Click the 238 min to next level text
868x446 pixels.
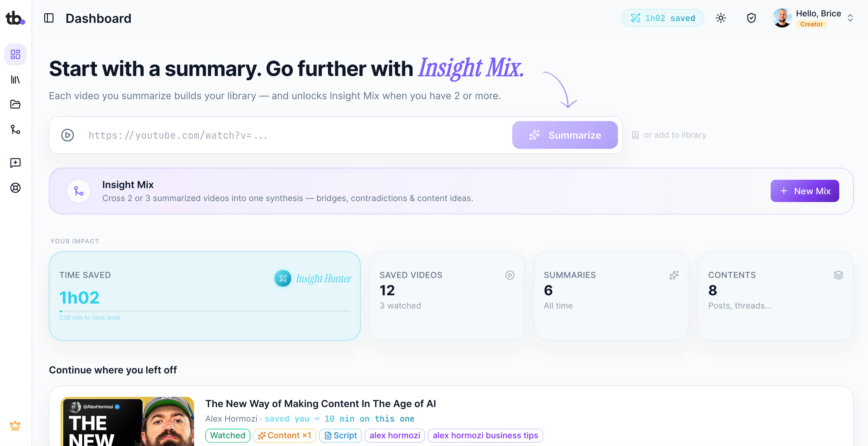pos(90,318)
